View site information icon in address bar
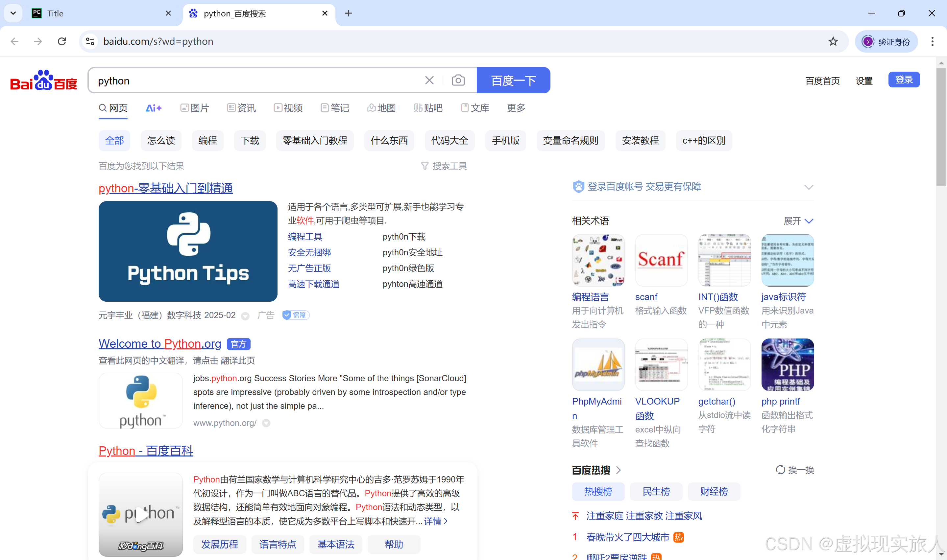This screenshot has width=947, height=560. coord(90,41)
